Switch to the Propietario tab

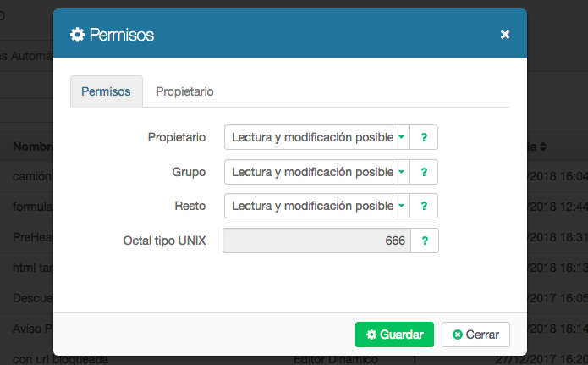point(184,91)
